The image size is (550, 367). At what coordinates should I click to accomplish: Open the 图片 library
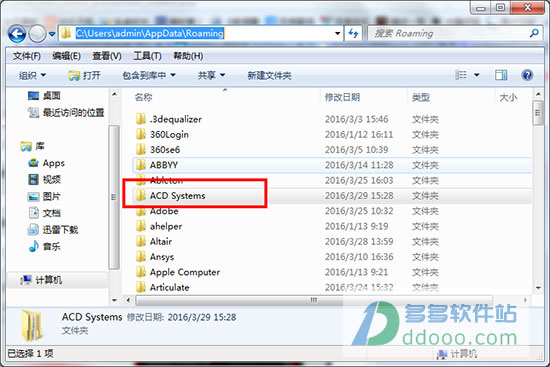(45, 196)
